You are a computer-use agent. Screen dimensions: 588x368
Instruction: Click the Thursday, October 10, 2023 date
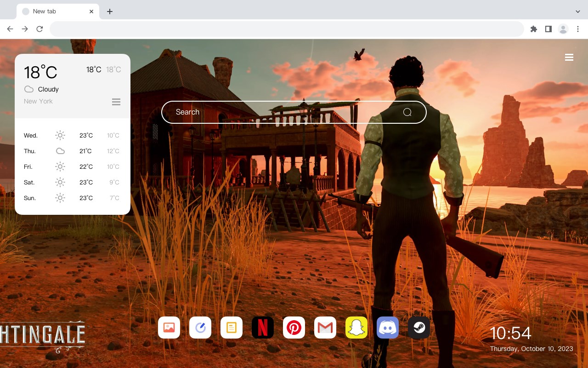531,349
